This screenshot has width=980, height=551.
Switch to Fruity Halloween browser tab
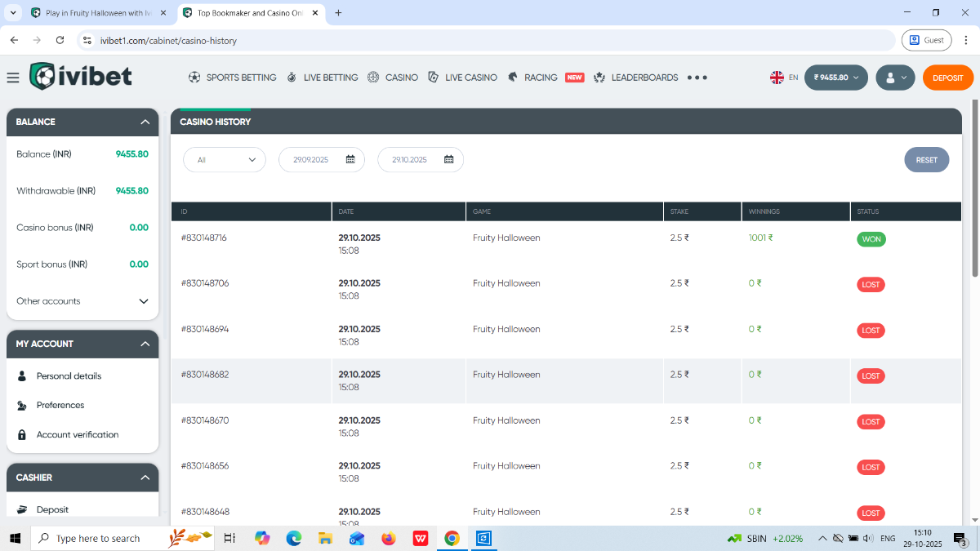click(x=98, y=13)
